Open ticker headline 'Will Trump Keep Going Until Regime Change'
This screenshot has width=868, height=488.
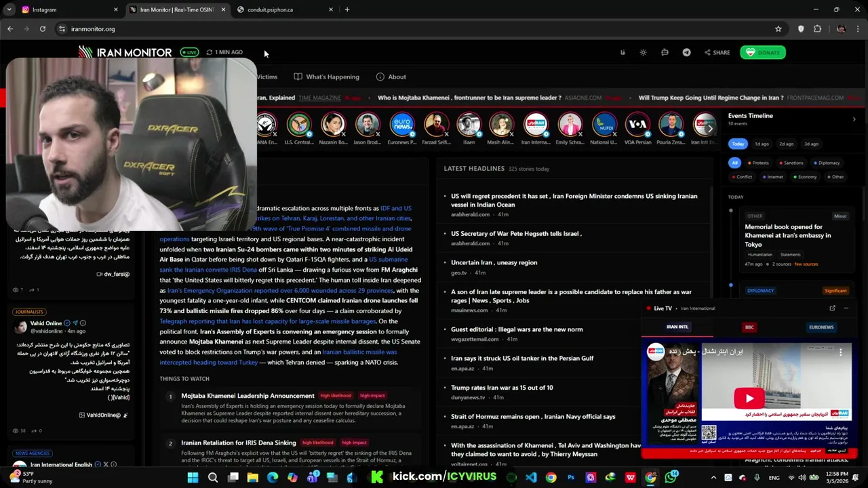coord(709,98)
